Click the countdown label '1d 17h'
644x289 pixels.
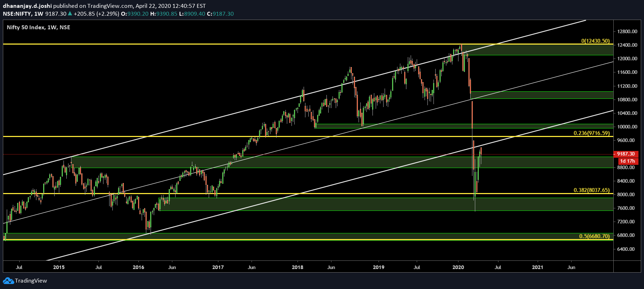[x=628, y=161]
